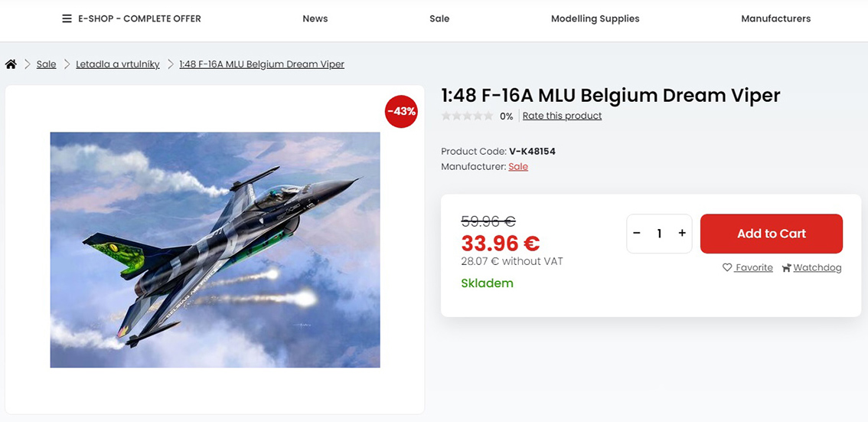Open the Sale menu item
The image size is (868, 422).
click(x=439, y=18)
